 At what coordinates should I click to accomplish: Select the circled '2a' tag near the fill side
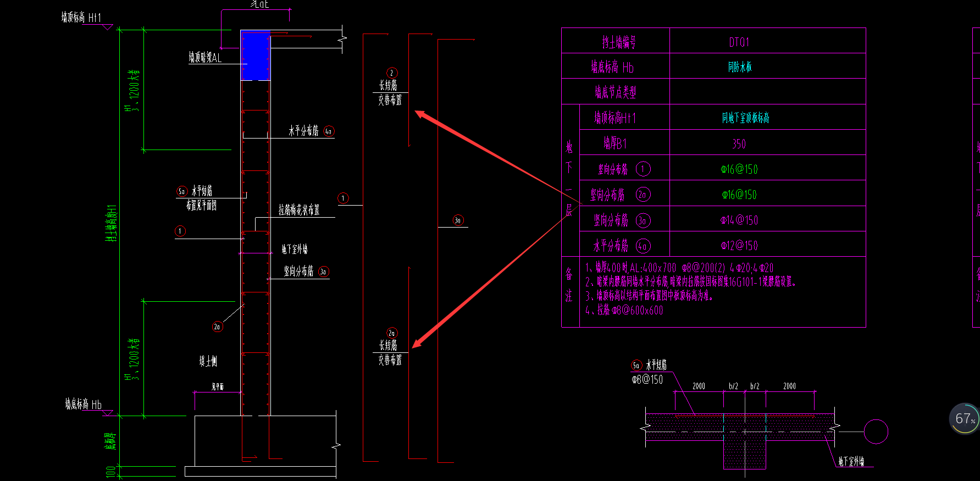point(217,327)
